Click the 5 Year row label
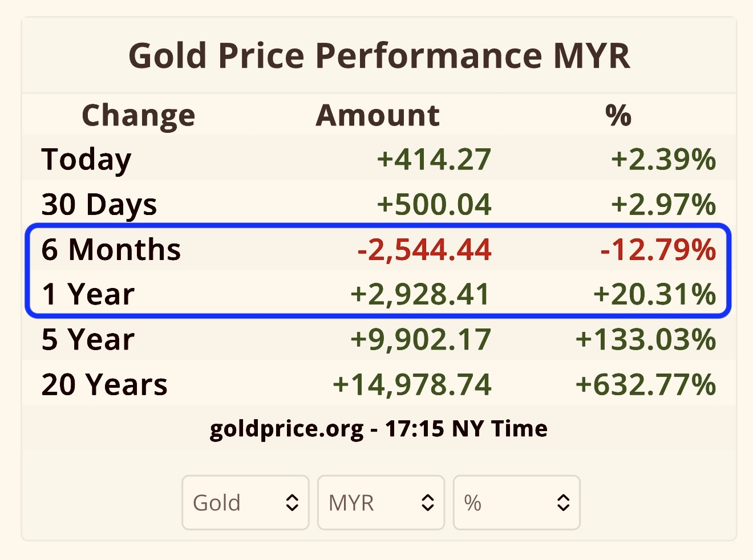Image resolution: width=753 pixels, height=560 pixels. coord(88,339)
